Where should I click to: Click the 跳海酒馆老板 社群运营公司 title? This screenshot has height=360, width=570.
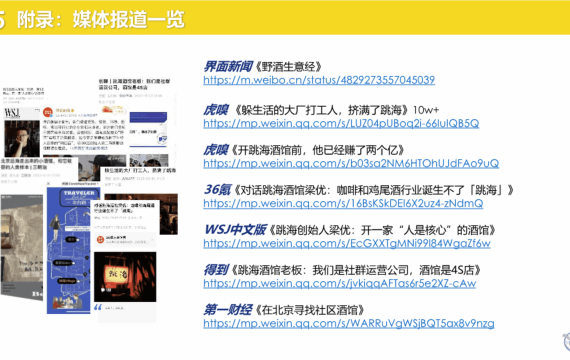click(356, 270)
